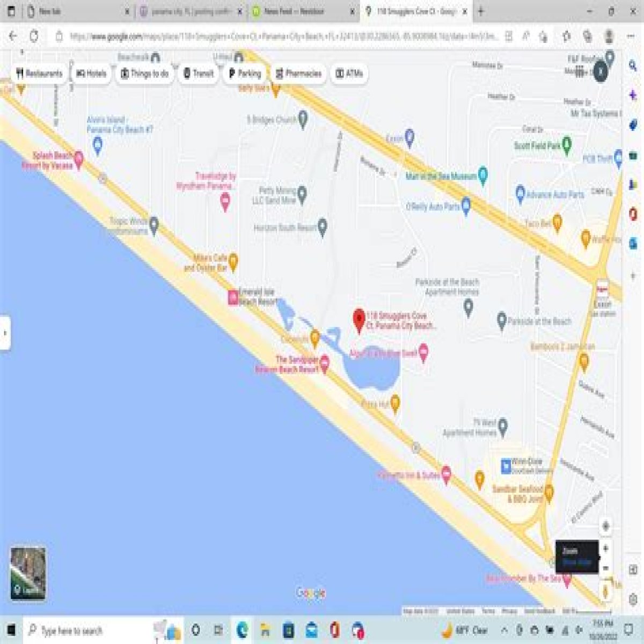Open Emerald Isle Beach Resort marker
644x644 pixels.
point(233,297)
